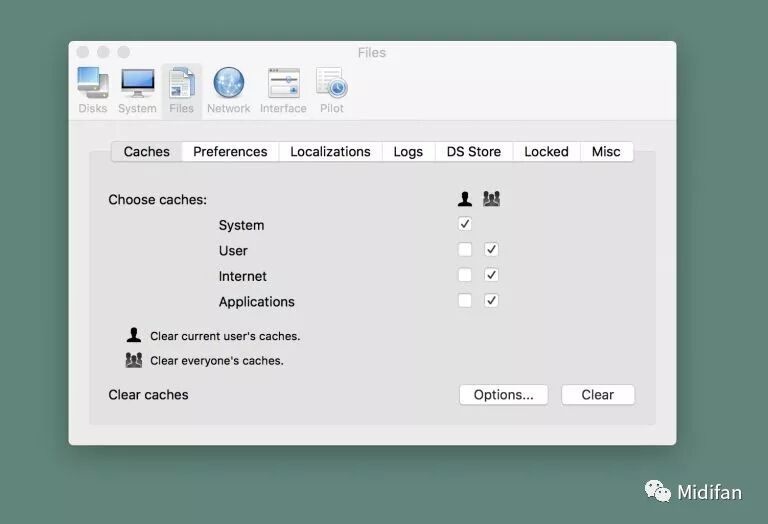The width and height of the screenshot is (768, 524).
Task: Open the Disks toolbar section
Action: click(93, 91)
